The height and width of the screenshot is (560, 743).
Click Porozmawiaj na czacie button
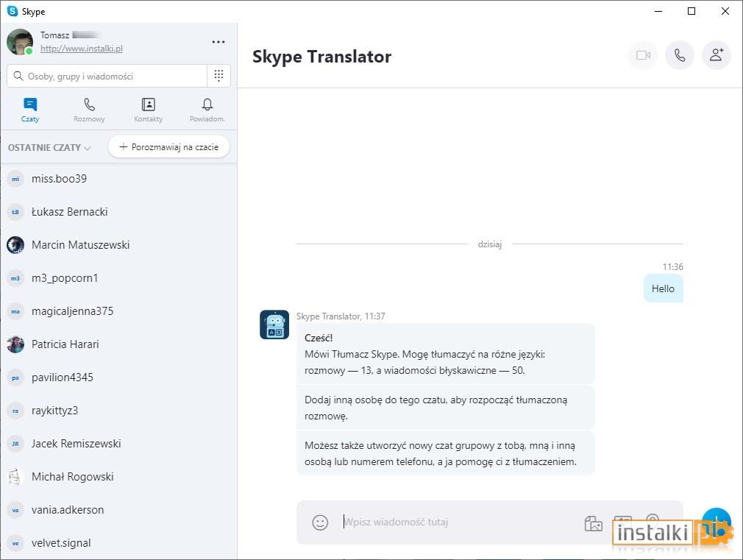pyautogui.click(x=168, y=147)
